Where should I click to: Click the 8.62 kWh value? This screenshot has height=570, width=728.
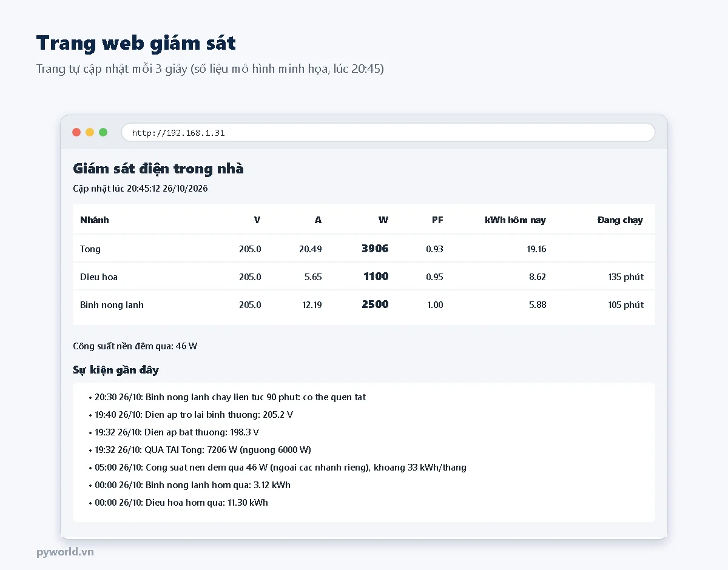click(538, 277)
